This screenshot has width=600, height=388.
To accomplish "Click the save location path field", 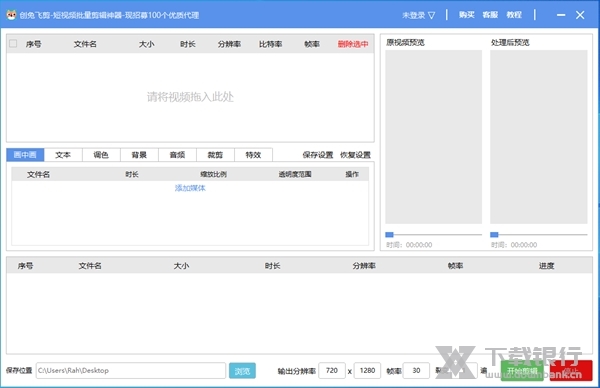I will [x=130, y=370].
